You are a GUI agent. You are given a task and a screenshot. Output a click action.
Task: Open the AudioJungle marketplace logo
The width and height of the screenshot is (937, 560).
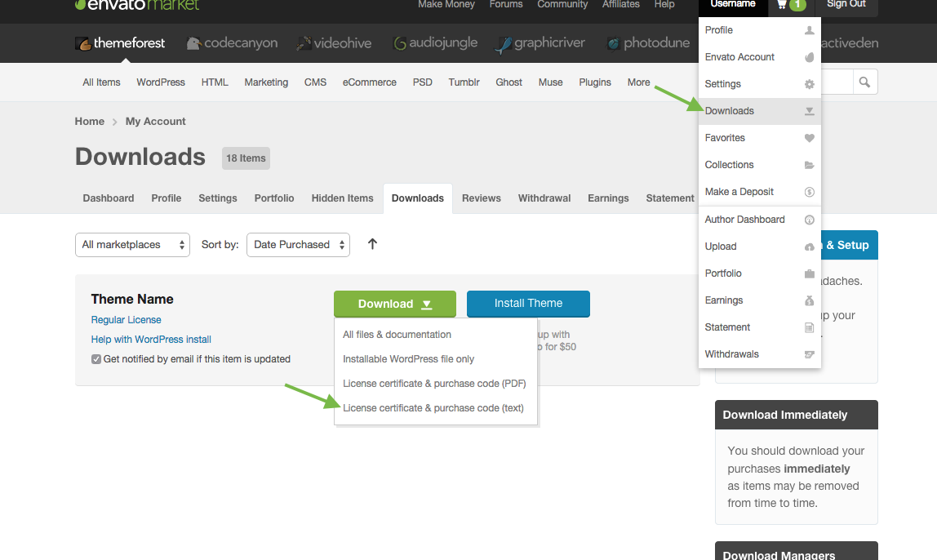tap(435, 43)
